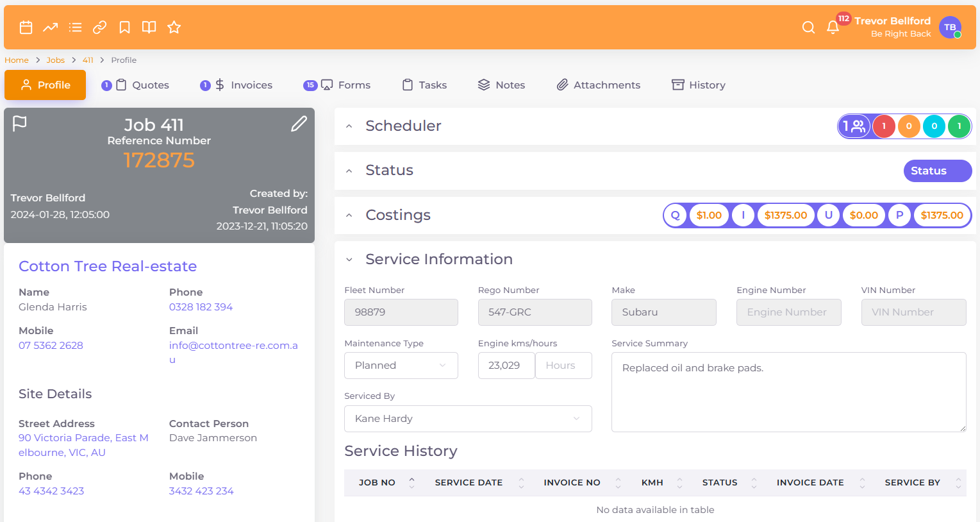Click the open book icon

click(149, 27)
